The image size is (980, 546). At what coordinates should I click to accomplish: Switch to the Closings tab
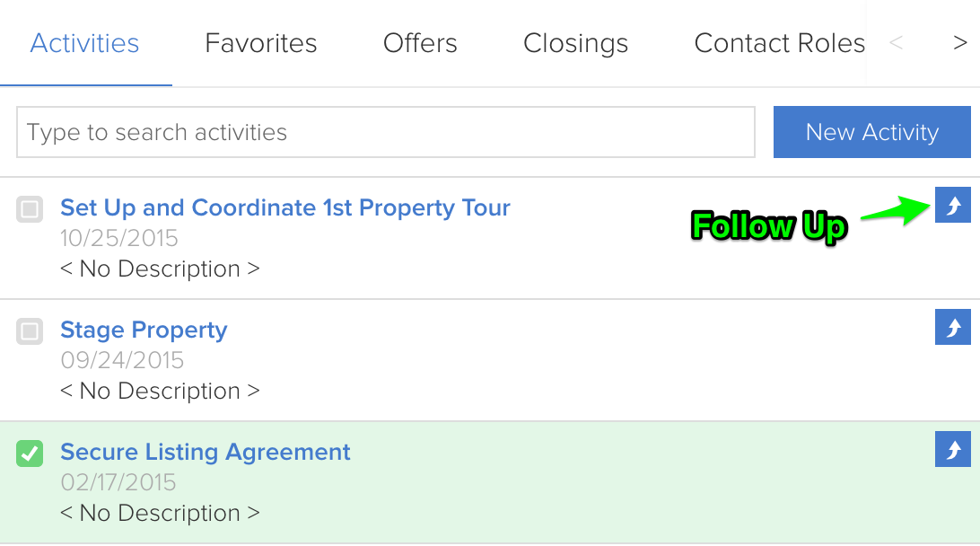pyautogui.click(x=575, y=42)
